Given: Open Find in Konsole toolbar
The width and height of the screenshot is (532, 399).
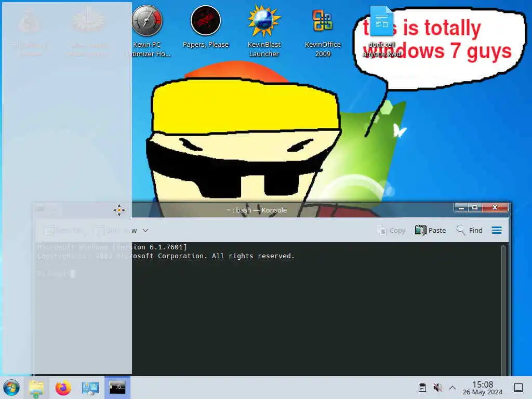Looking at the screenshot, I should [x=470, y=230].
